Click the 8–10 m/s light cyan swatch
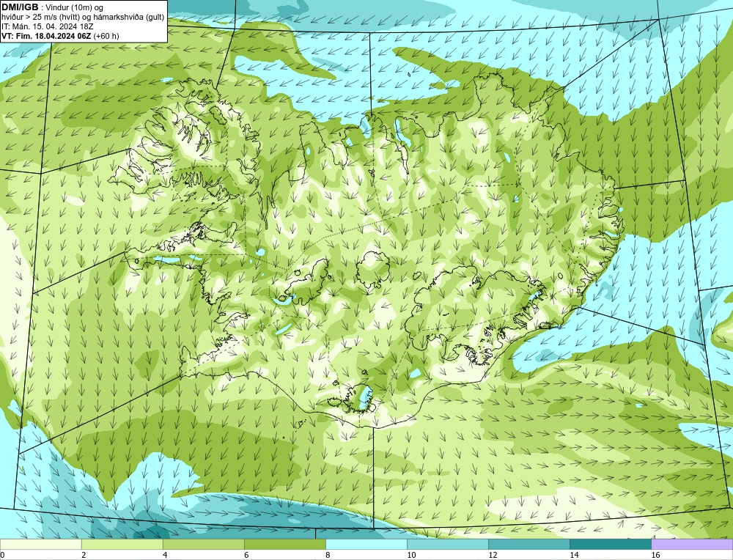Screen dimensions: 733x560 pos(366,544)
